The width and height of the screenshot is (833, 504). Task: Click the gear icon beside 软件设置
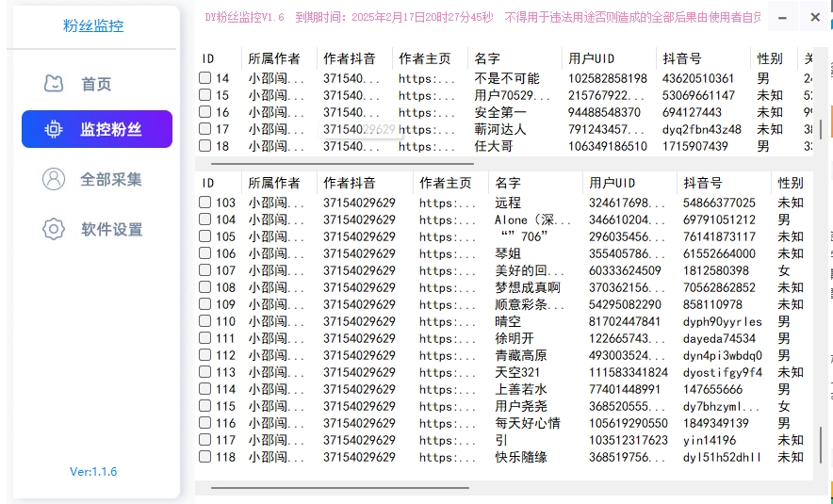click(53, 229)
